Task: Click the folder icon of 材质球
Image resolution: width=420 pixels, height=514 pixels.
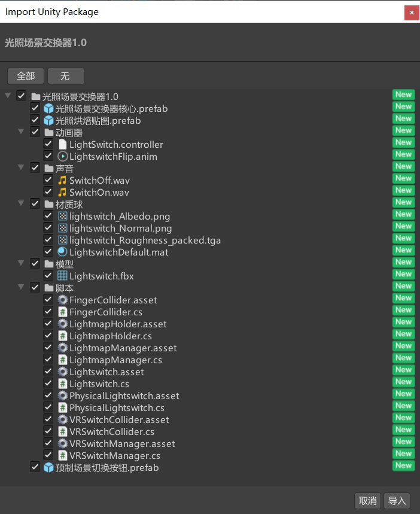Action: pos(49,204)
